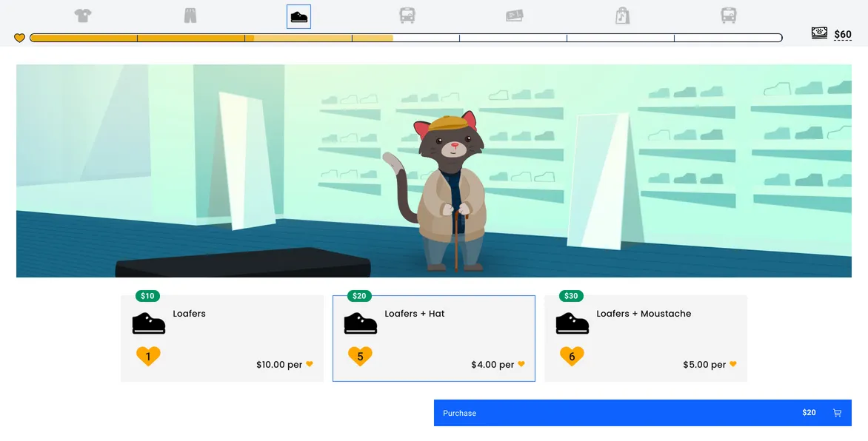Select the highlighted shoe step icon

point(299,16)
